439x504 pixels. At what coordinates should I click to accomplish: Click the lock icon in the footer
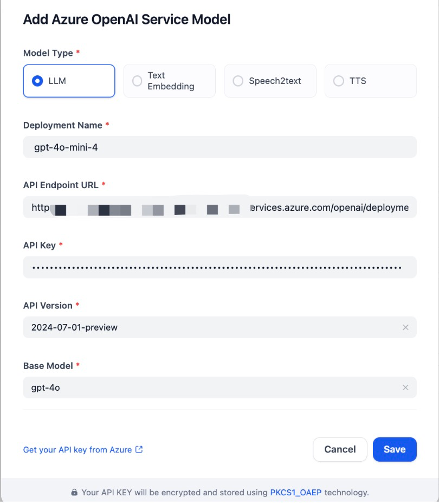pos(74,492)
